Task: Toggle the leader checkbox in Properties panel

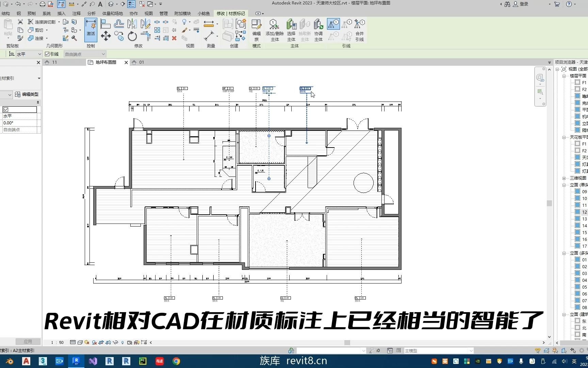Action: (6, 109)
